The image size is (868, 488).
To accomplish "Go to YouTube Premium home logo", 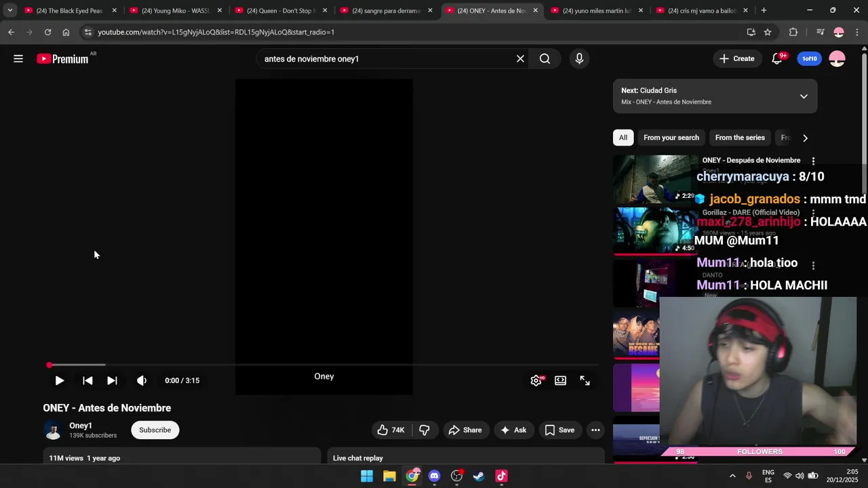I will [x=63, y=59].
